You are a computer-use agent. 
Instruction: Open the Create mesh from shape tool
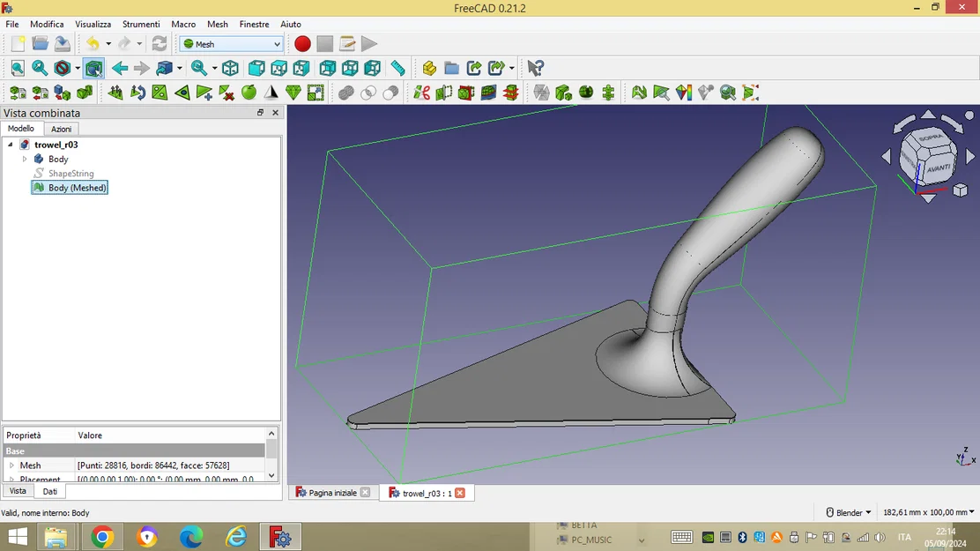coord(61,92)
